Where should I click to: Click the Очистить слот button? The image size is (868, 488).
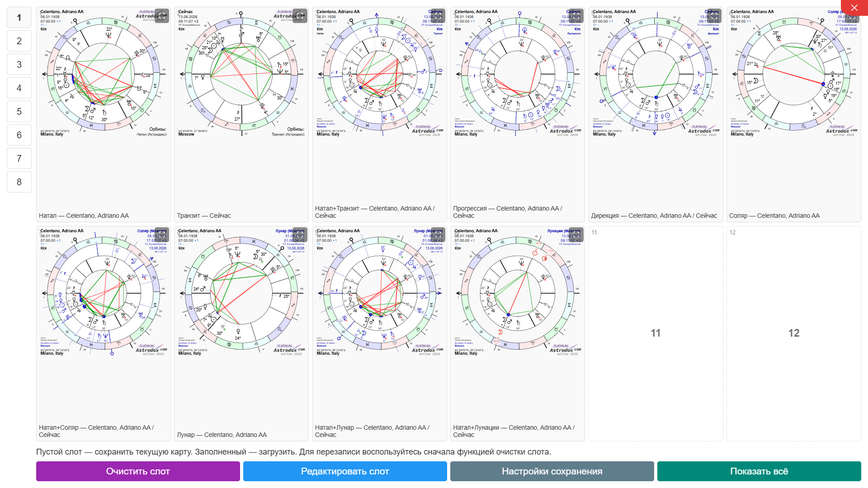[x=138, y=471]
